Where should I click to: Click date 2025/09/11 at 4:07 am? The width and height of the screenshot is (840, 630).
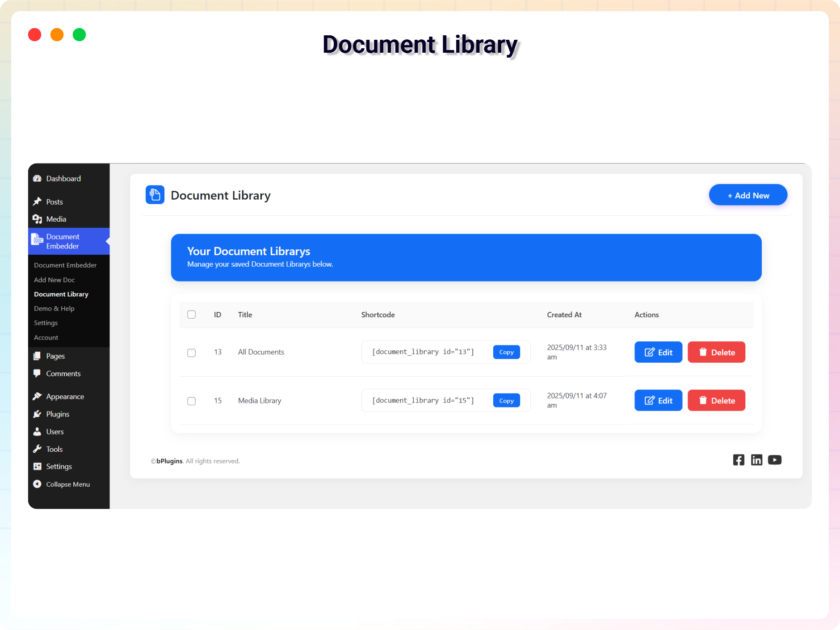577,400
